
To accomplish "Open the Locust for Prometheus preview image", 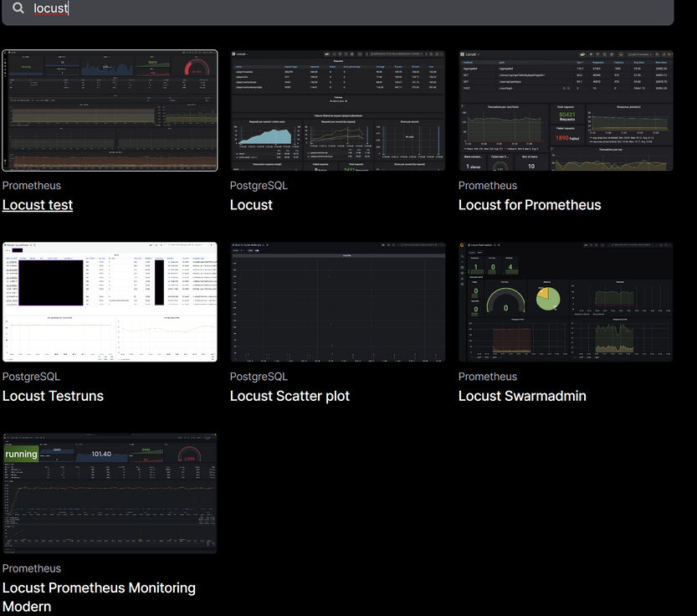I will click(x=566, y=110).
